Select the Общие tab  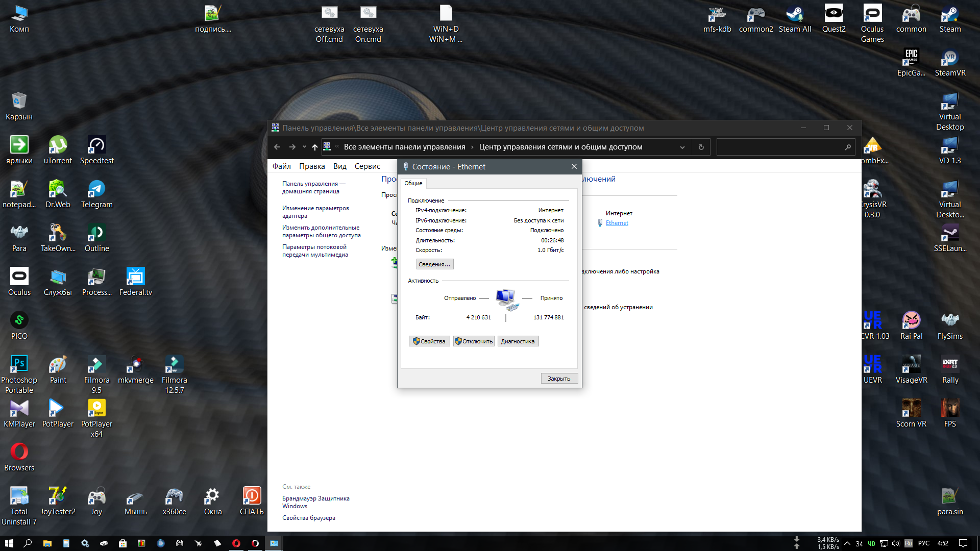point(413,183)
